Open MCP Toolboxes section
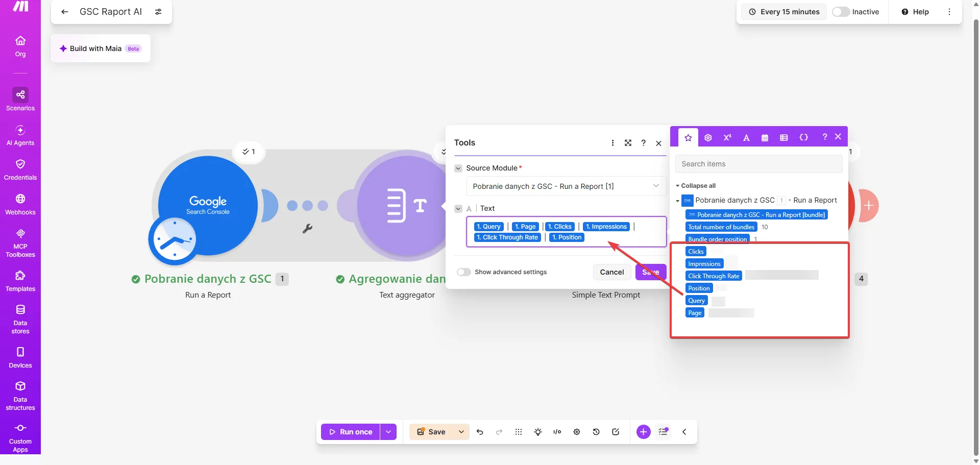 (20, 243)
